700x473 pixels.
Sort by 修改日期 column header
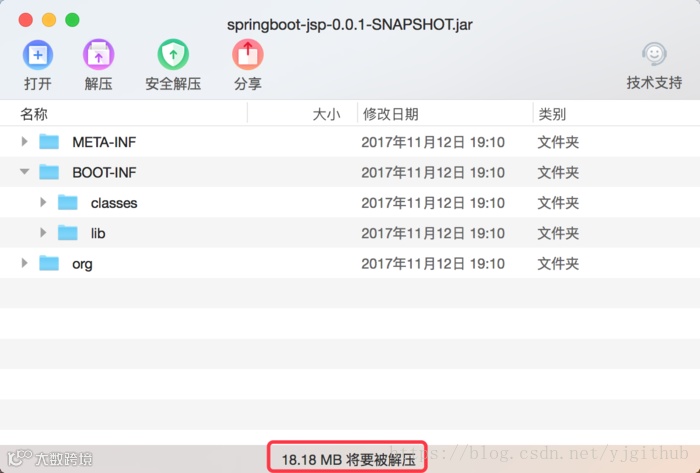(391, 114)
